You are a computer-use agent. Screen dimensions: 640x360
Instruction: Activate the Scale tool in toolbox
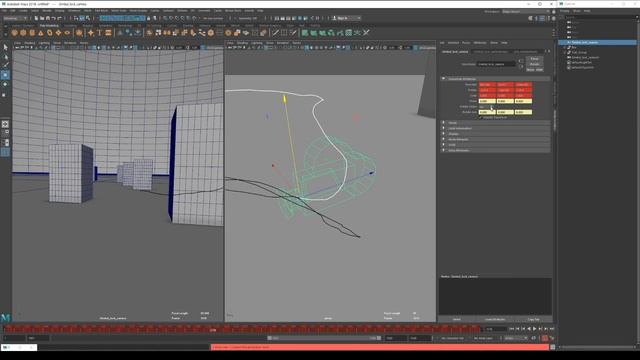(5, 94)
